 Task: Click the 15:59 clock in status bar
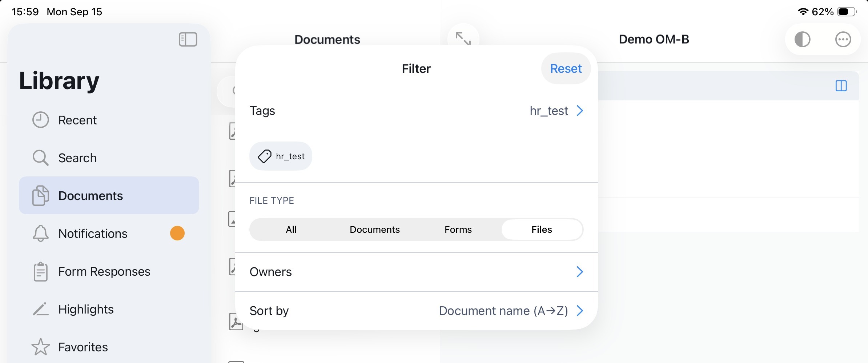point(25,12)
